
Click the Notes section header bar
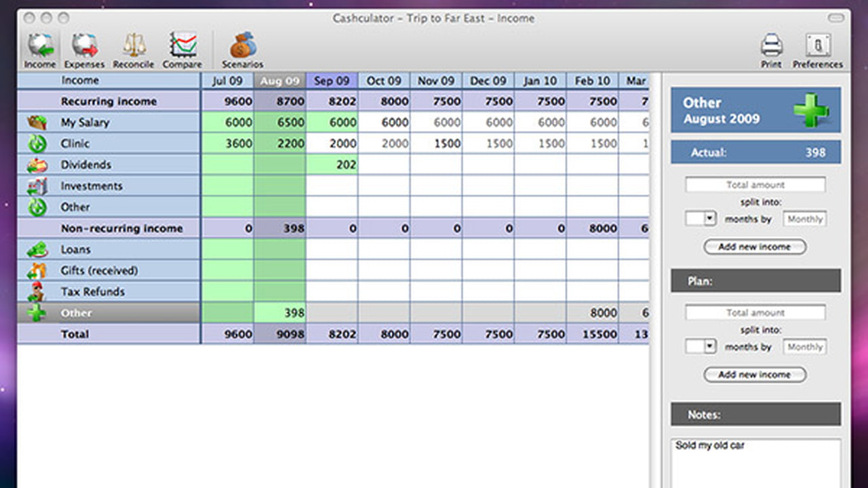click(755, 414)
